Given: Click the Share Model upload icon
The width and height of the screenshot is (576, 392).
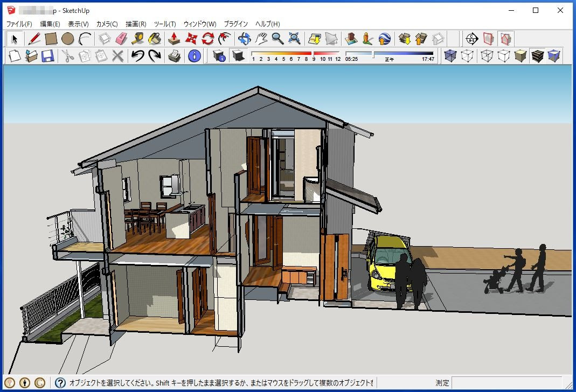Looking at the screenshot, I should coord(421,39).
